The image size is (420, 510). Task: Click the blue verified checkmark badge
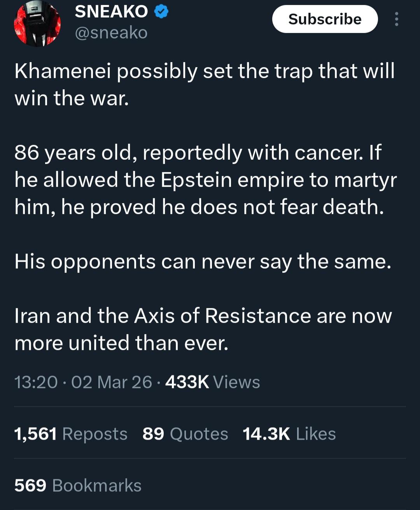pyautogui.click(x=161, y=12)
